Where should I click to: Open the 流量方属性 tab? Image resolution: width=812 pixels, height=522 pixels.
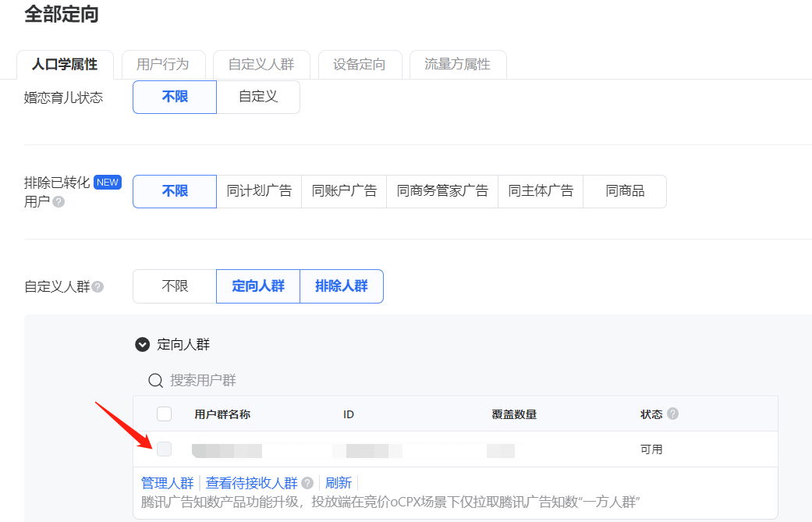(x=457, y=64)
